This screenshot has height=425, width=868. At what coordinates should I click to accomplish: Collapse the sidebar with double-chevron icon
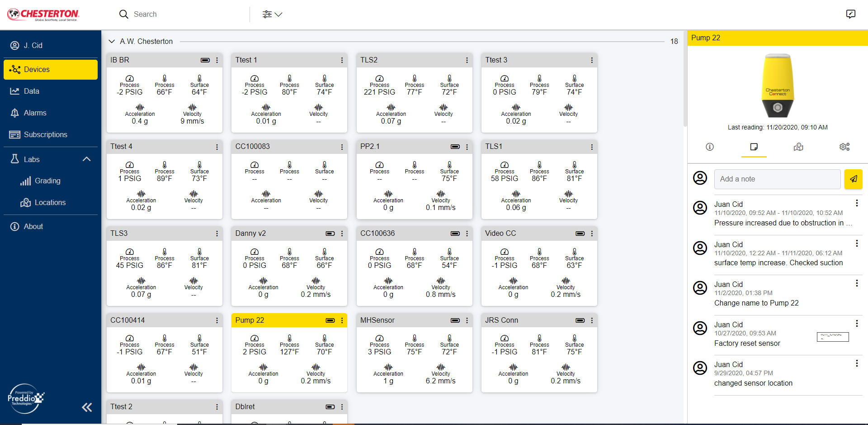pyautogui.click(x=87, y=407)
